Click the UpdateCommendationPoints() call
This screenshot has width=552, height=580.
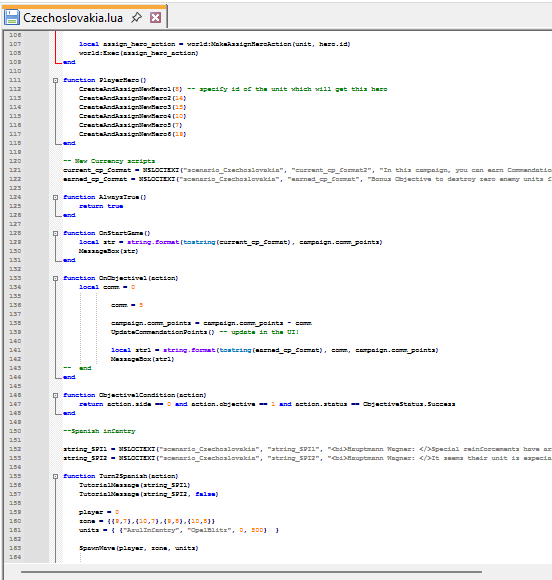point(162,332)
